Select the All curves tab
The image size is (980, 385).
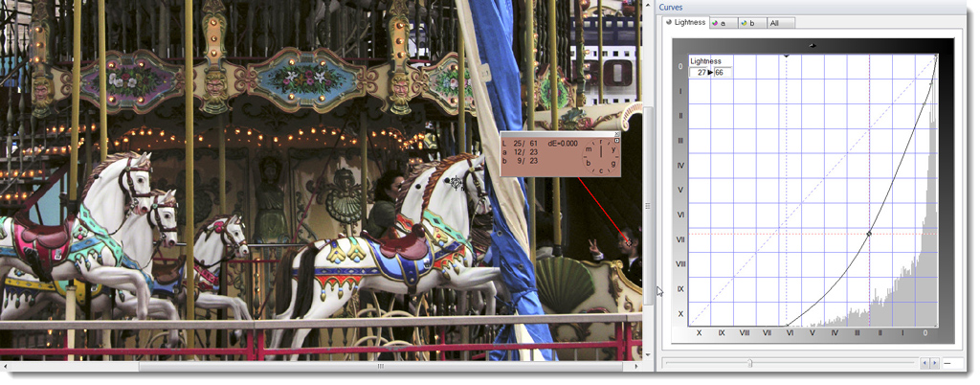pos(780,23)
